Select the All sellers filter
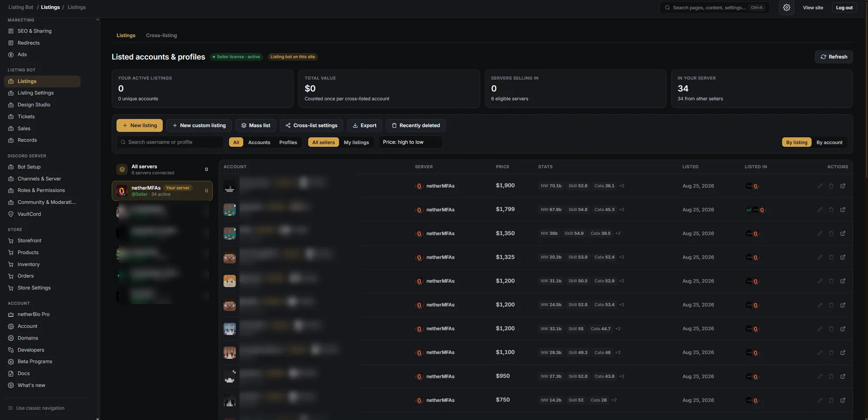 323,142
